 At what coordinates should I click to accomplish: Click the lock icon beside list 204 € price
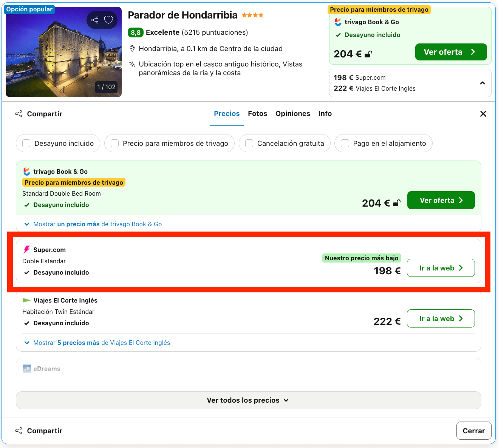pos(397,203)
